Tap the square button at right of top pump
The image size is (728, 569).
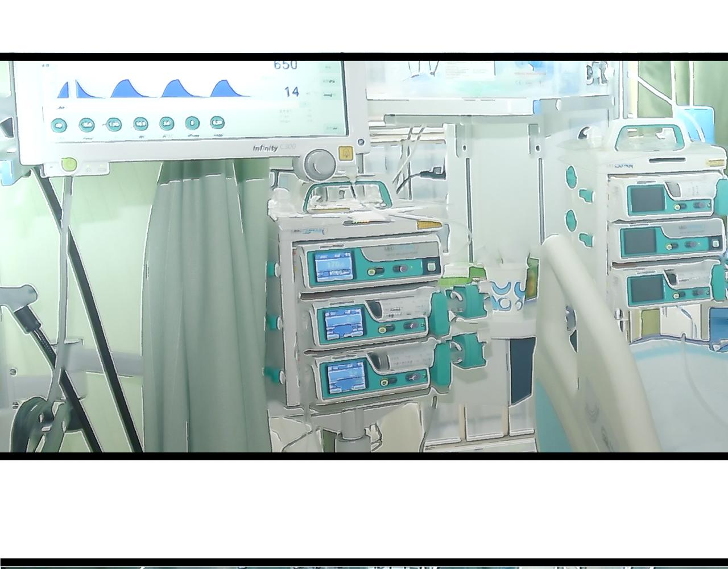(432, 266)
